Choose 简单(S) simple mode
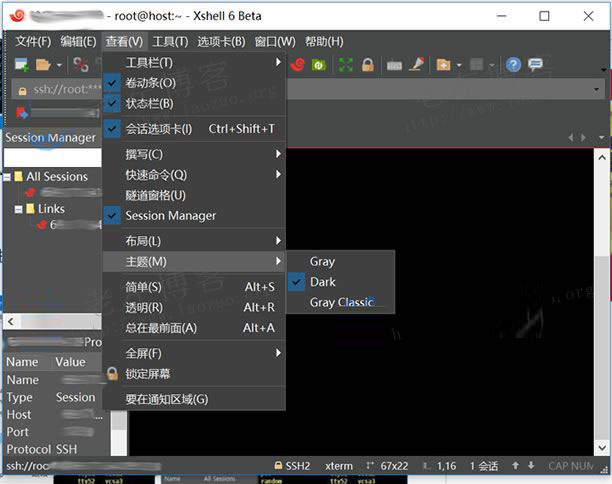Viewport: 612px width, 484px height. coord(194,287)
